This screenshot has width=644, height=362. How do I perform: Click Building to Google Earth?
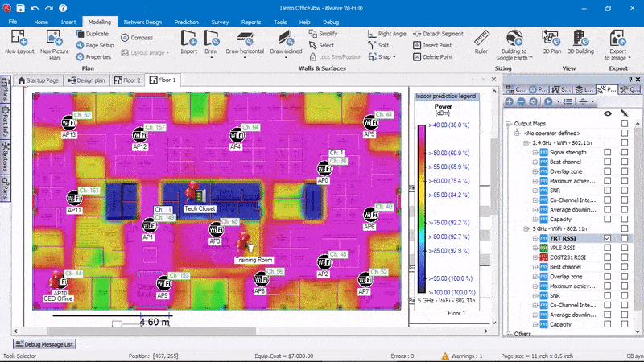point(514,45)
